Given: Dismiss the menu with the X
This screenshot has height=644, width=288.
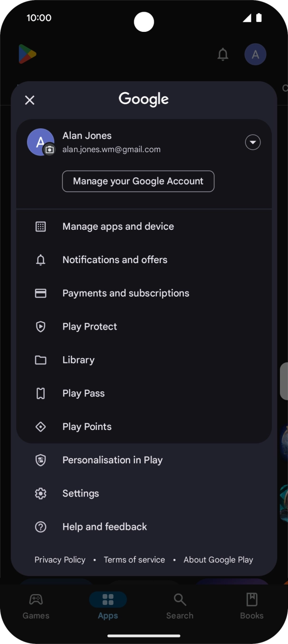Looking at the screenshot, I should click(29, 100).
